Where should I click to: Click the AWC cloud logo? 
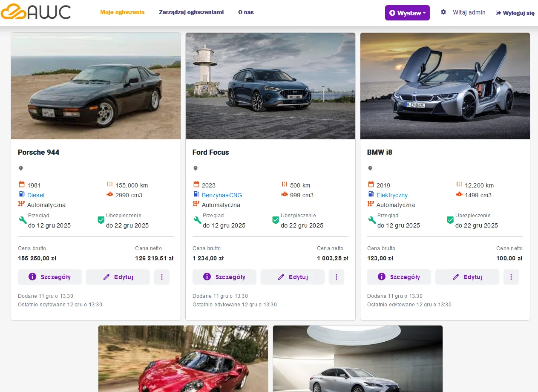pyautogui.click(x=36, y=12)
